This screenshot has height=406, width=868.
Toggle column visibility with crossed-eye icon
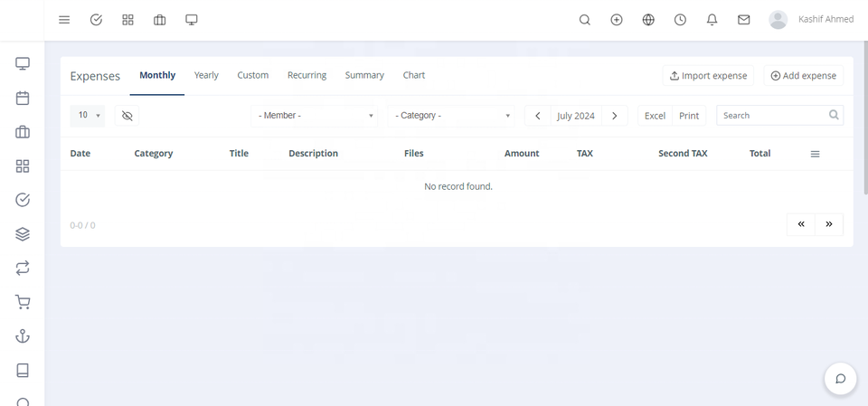[127, 116]
